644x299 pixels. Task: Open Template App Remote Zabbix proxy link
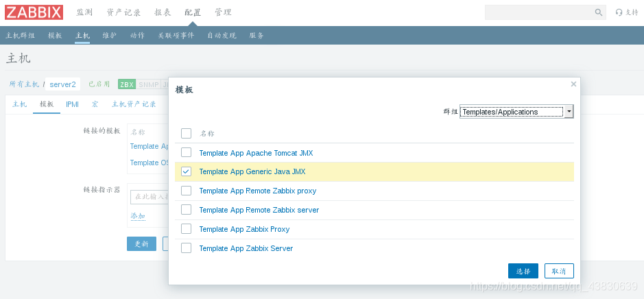click(257, 191)
